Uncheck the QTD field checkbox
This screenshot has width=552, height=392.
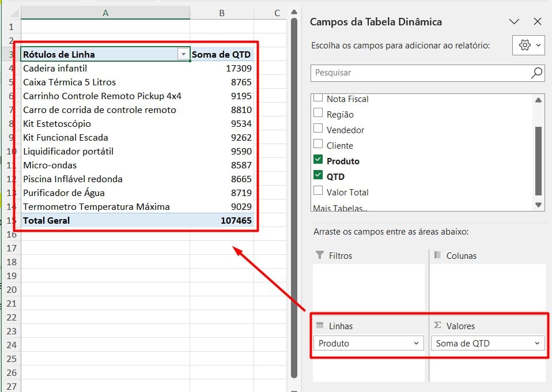click(x=318, y=175)
